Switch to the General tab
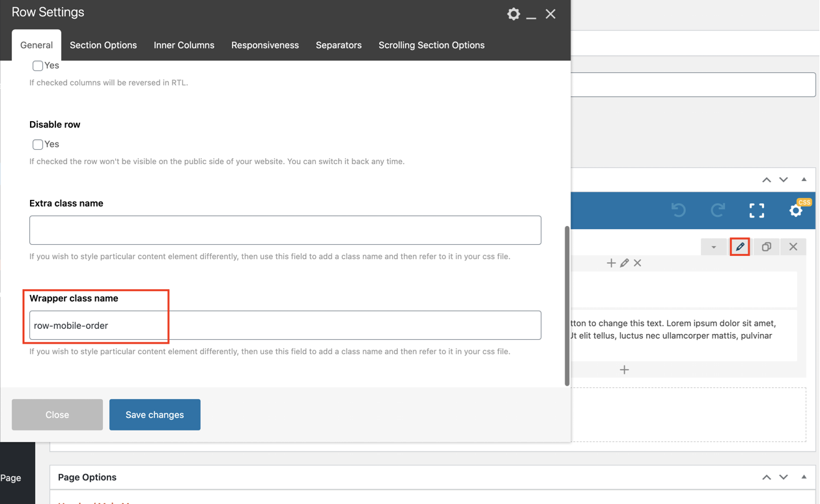 coord(36,45)
